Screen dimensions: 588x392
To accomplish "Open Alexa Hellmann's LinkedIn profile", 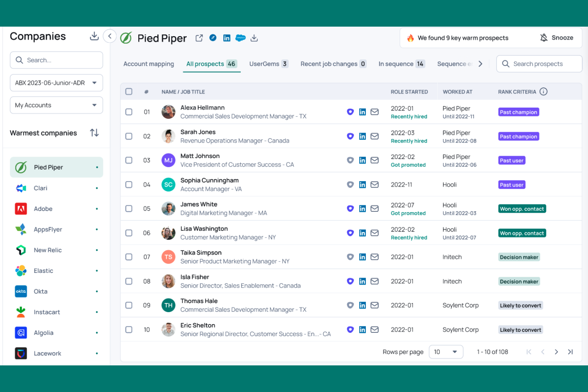I will pos(362,112).
